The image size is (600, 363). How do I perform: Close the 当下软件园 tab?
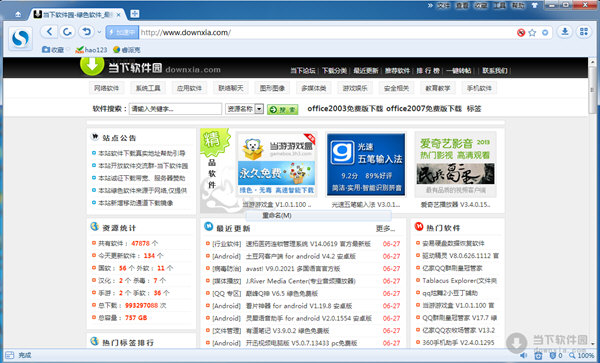pos(119,15)
